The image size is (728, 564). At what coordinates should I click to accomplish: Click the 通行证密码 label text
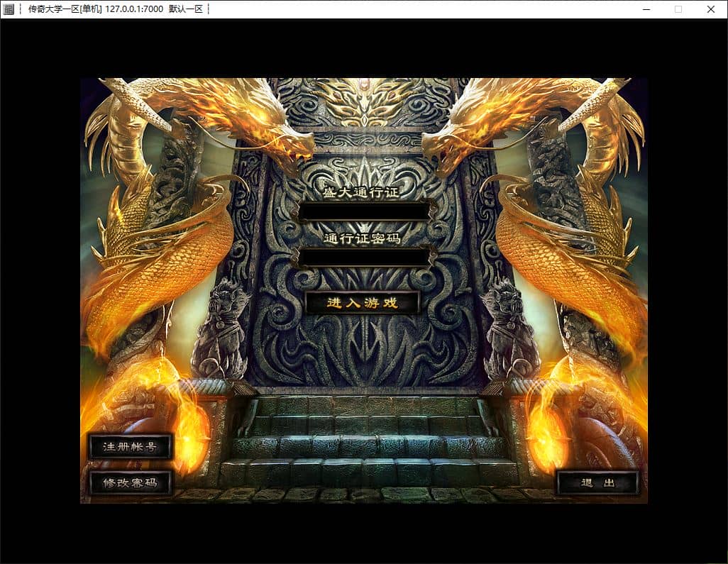362,238
